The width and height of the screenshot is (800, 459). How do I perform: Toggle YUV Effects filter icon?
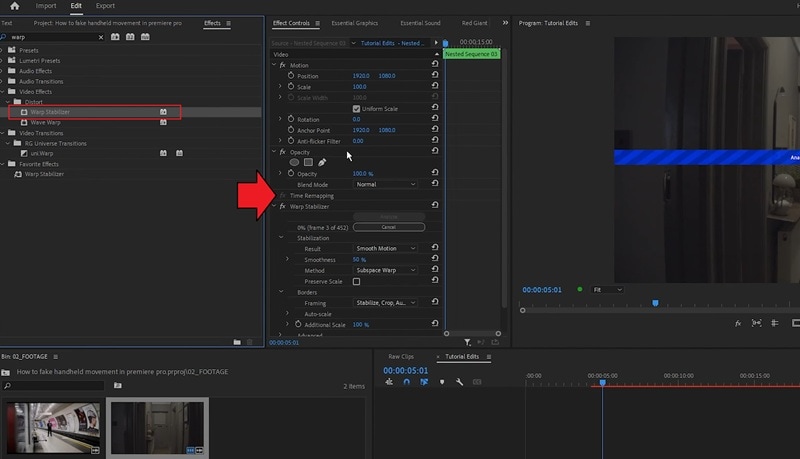click(145, 37)
